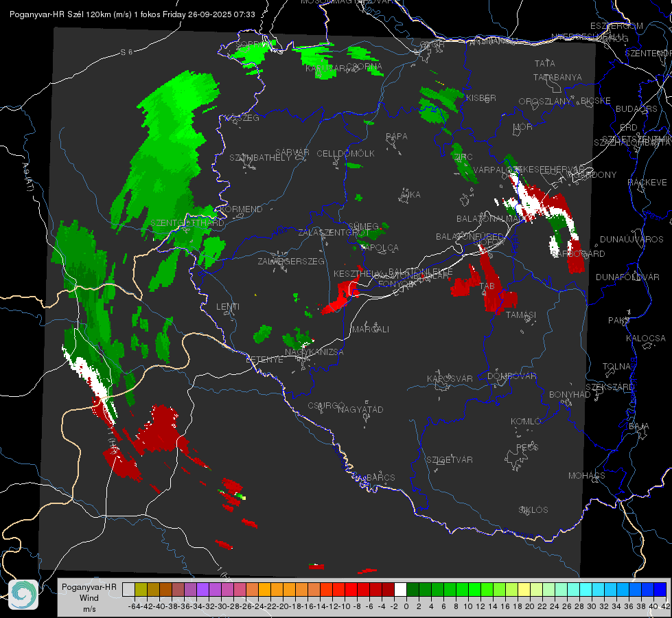Screen dimensions: 672x618
Task: Click the GARDONY label
Action: 596,175
